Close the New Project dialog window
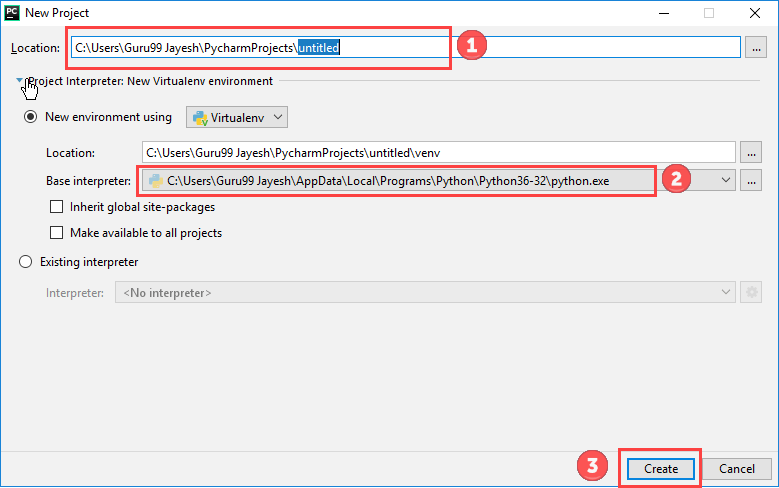 click(x=755, y=13)
